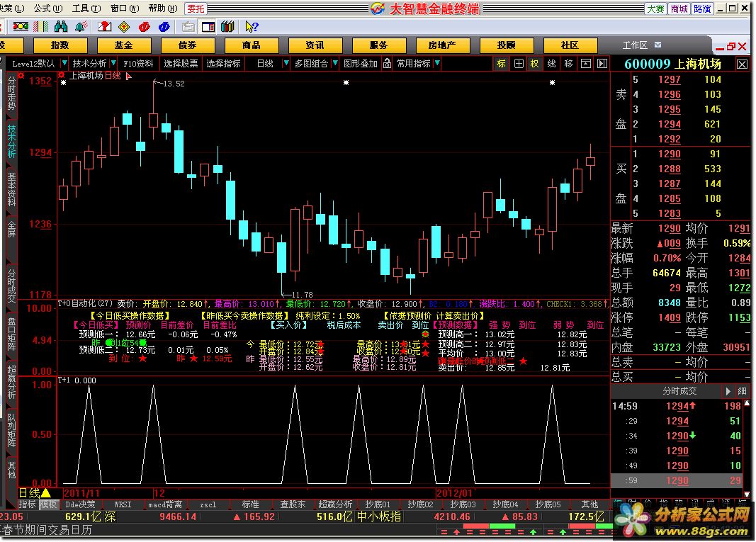Click the skip-to-end panel icon
Image resolution: width=756 pixels, height=542 pixels.
602,64
